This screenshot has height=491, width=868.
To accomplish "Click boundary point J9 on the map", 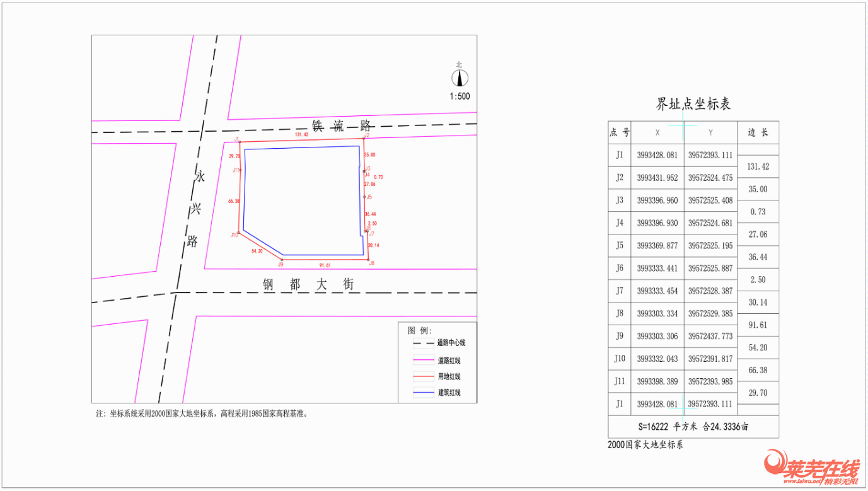I will pyautogui.click(x=282, y=260).
